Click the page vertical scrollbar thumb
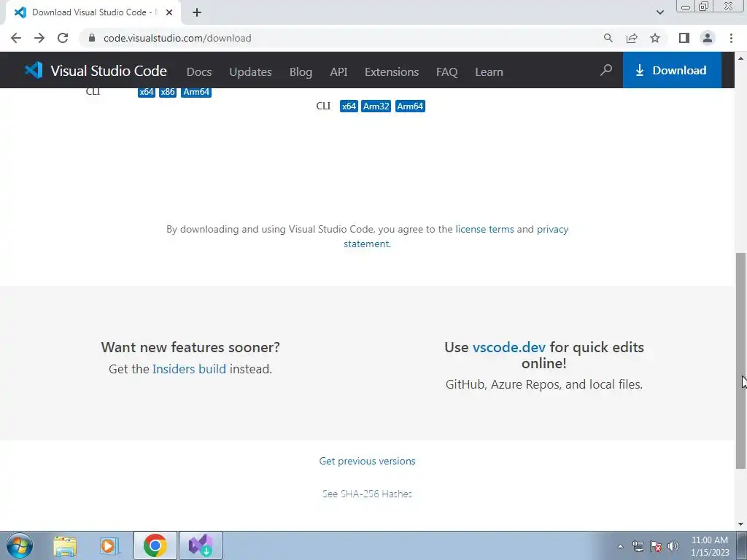 (740, 360)
